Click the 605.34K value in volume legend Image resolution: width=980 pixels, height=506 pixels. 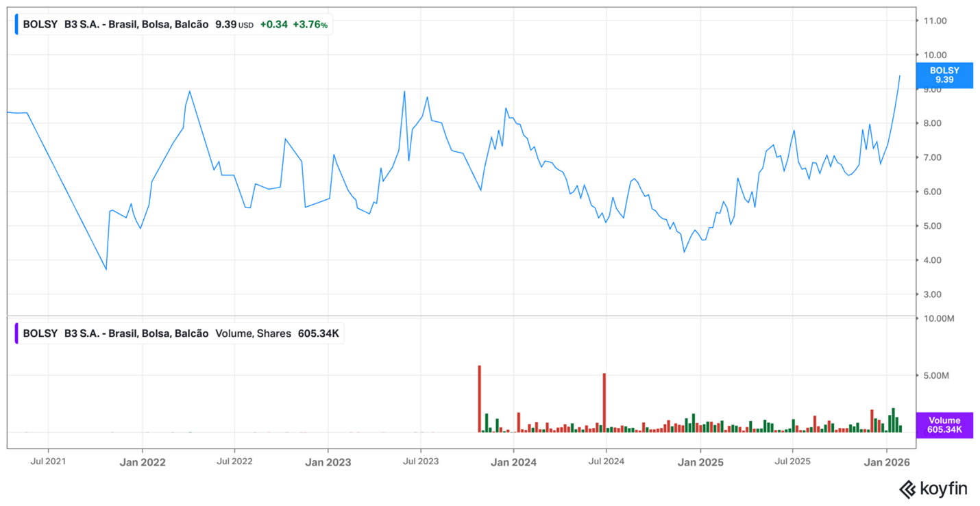[x=318, y=333]
